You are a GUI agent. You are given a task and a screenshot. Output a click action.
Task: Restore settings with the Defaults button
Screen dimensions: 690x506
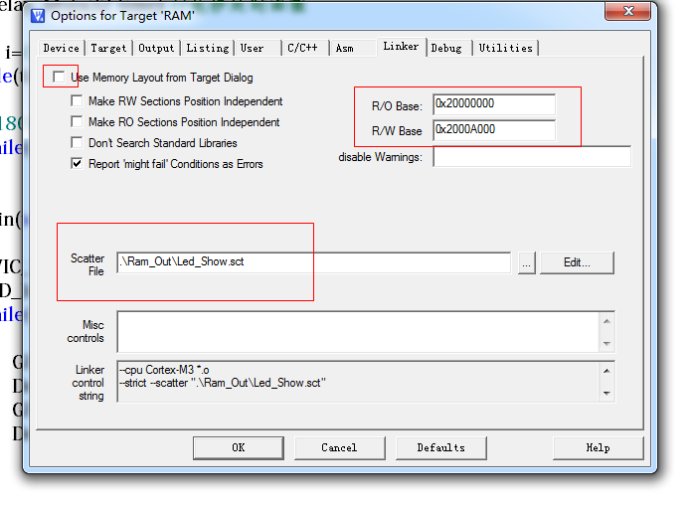[x=441, y=447]
